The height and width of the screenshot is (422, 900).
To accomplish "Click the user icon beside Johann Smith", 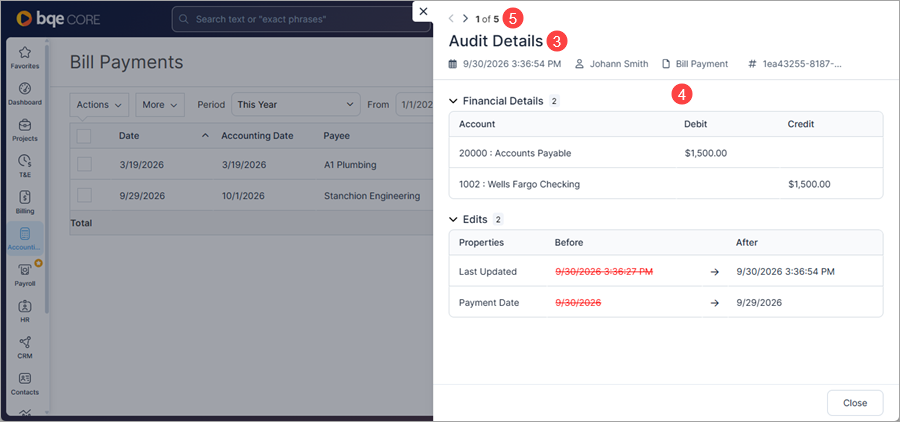I will 579,64.
